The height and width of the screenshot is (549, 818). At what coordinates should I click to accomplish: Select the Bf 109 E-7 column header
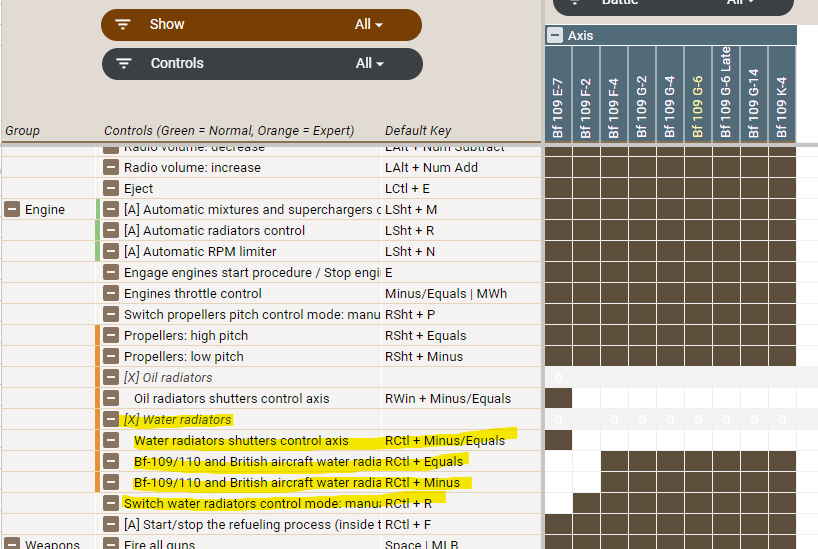click(558, 94)
